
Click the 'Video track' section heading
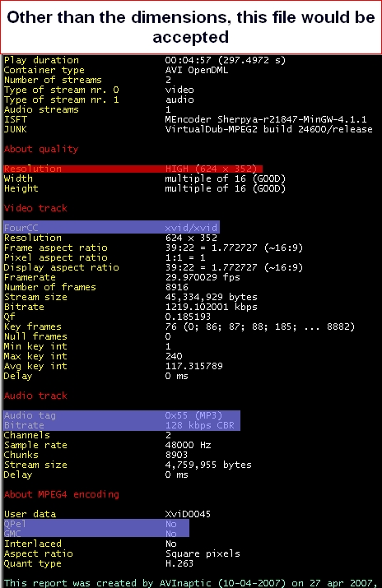point(35,208)
